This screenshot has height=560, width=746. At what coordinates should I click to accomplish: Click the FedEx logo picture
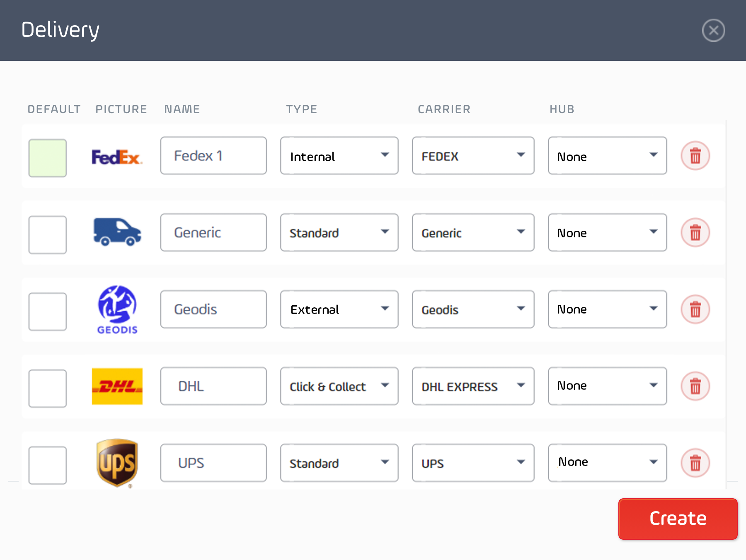117,157
